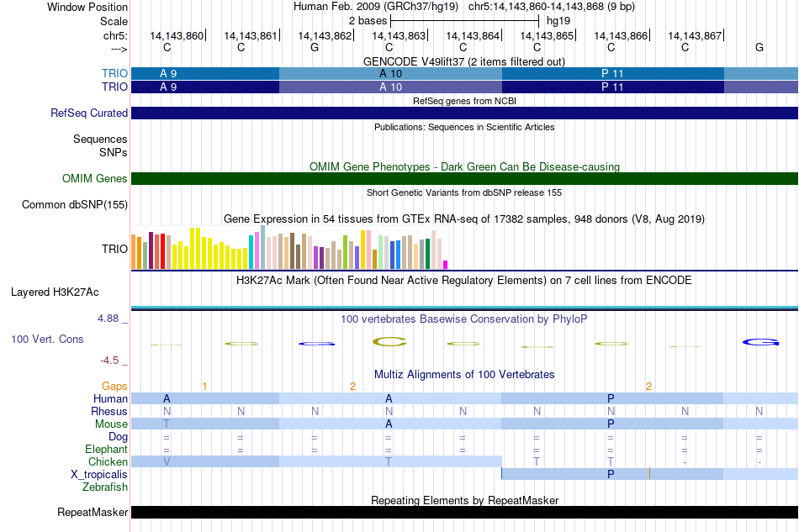This screenshot has width=799, height=532.
Task: Click the Layered H3K27Ac track label
Action: click(55, 292)
